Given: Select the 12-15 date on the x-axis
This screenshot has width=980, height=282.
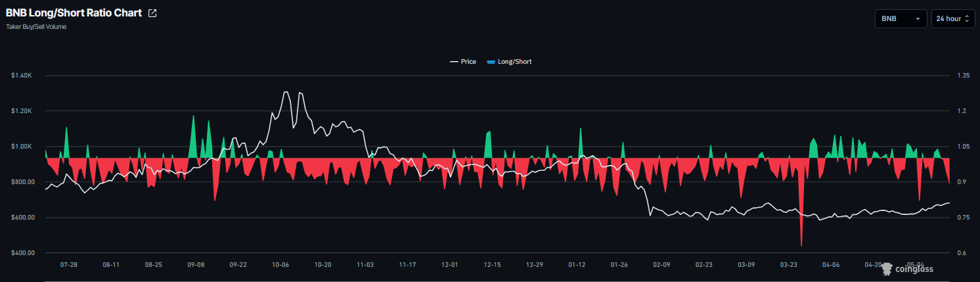Looking at the screenshot, I should 492,265.
